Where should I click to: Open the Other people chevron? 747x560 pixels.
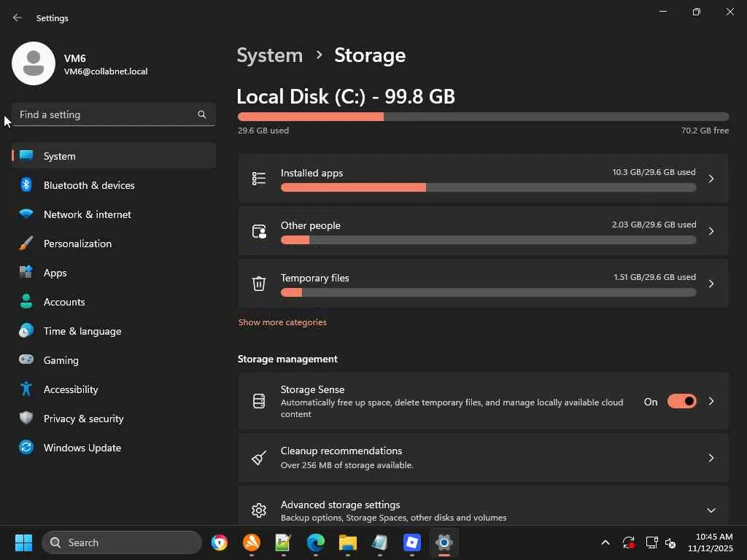pyautogui.click(x=711, y=231)
